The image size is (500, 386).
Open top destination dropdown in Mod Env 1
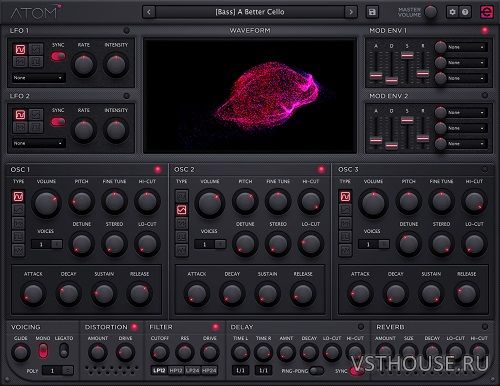(466, 47)
